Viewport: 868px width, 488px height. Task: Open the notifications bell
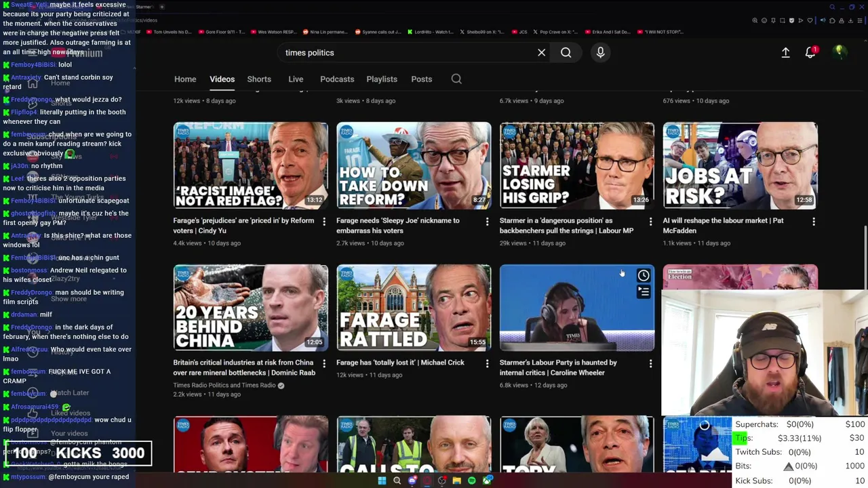click(x=810, y=52)
